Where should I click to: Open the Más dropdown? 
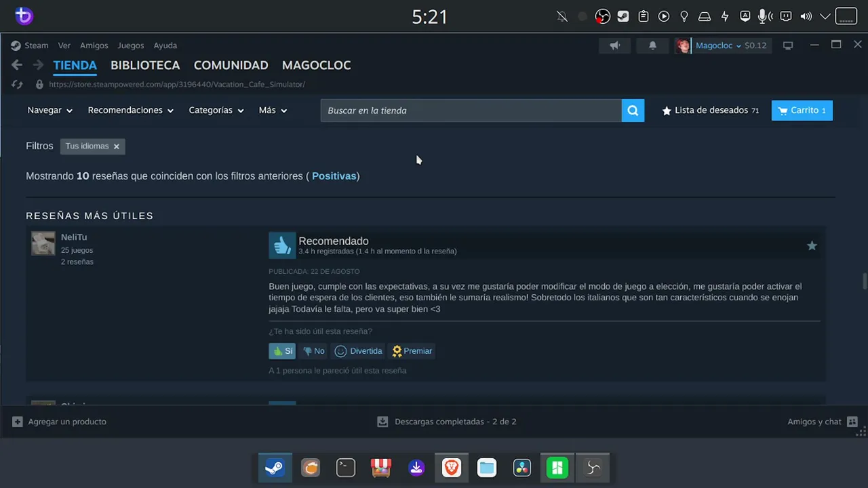coord(273,110)
